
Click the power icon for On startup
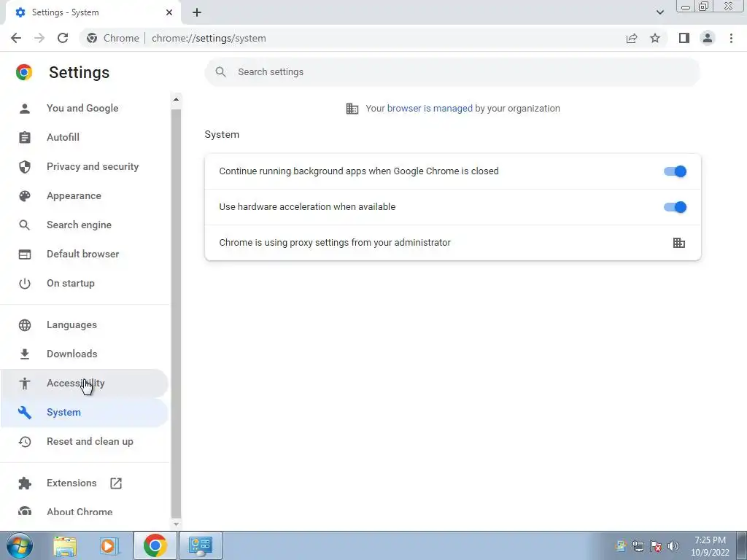pyautogui.click(x=25, y=284)
